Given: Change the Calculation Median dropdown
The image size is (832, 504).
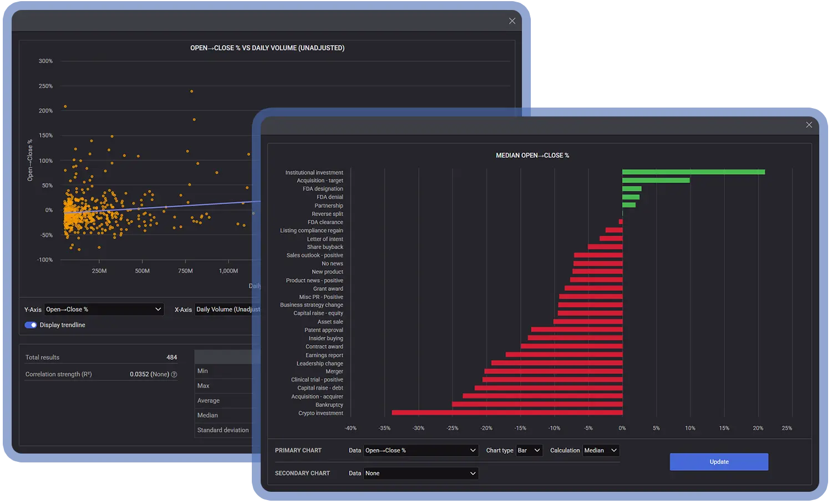Looking at the screenshot, I should tap(600, 451).
